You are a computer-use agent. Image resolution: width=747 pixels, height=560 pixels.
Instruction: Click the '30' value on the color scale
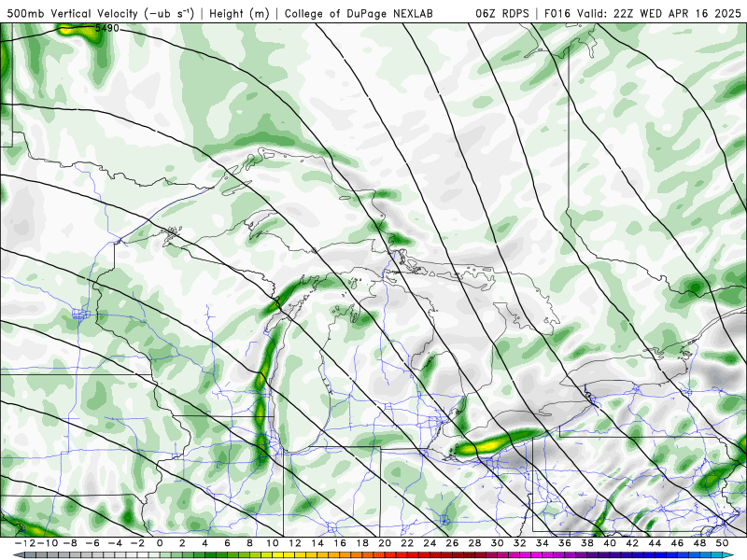point(498,543)
